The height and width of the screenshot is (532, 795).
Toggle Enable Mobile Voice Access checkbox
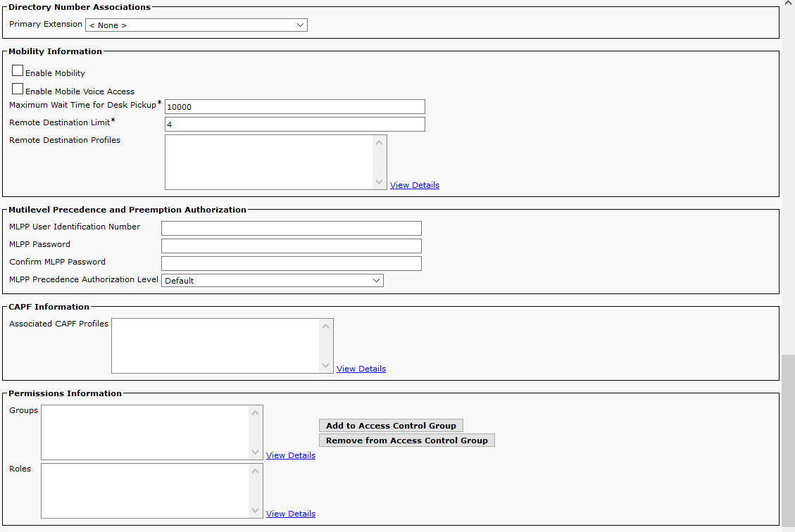(x=18, y=89)
